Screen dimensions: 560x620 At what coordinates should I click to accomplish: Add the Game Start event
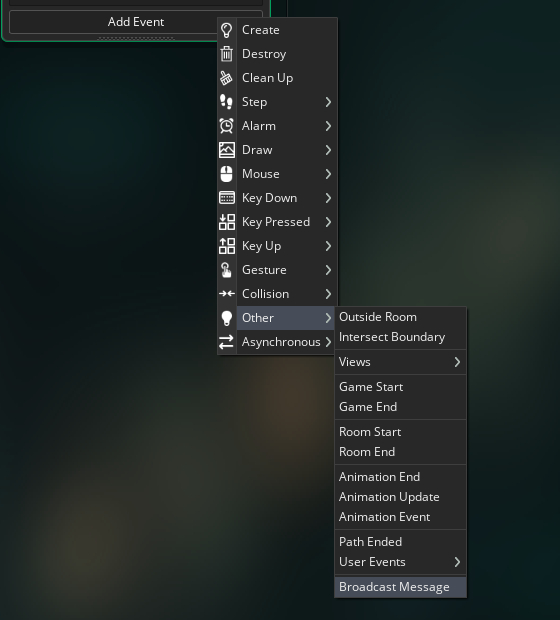coord(400,387)
